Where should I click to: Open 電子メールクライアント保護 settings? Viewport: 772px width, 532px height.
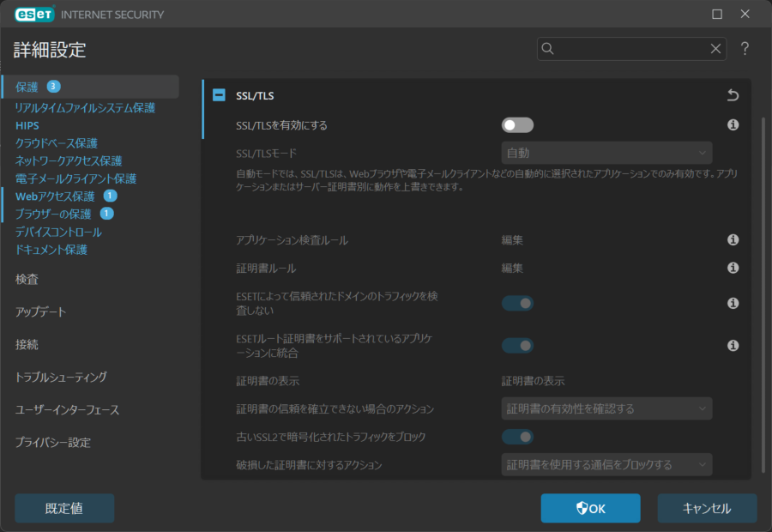[x=75, y=178]
